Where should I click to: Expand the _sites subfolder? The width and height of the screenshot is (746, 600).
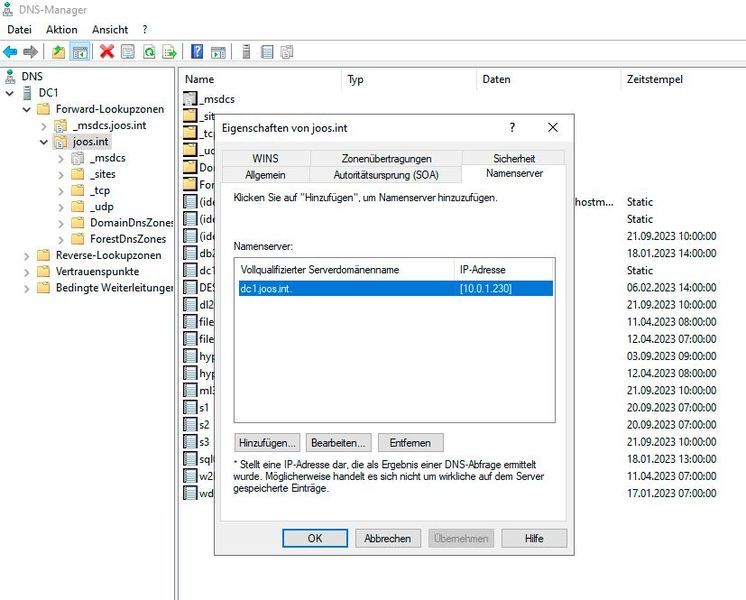coord(60,175)
